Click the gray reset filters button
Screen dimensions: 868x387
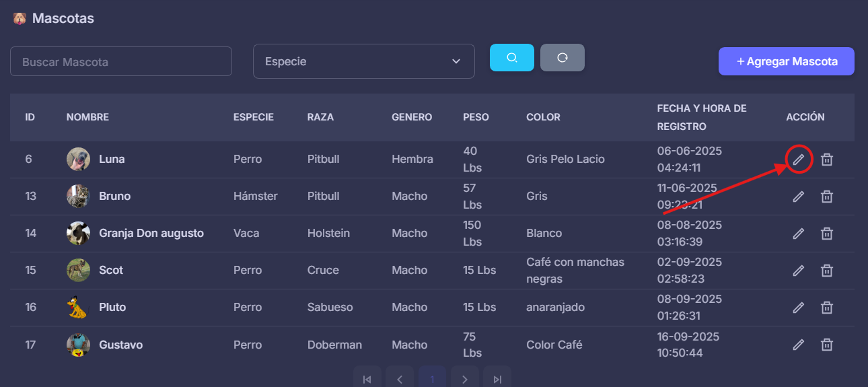[x=562, y=58]
